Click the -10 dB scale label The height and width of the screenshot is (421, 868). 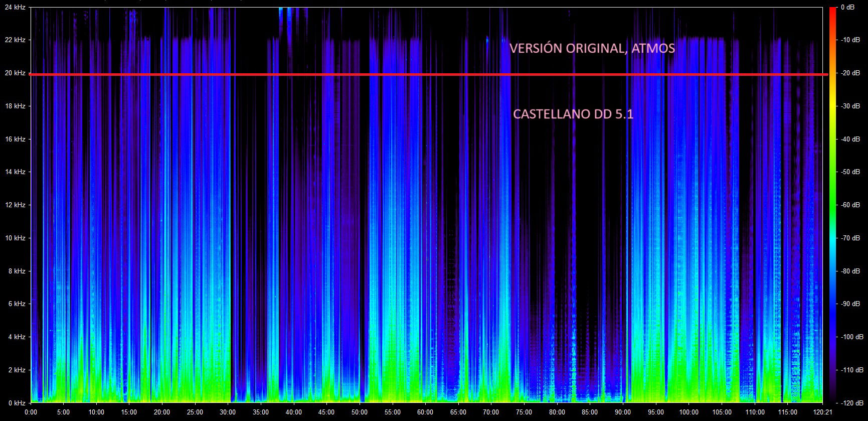[x=851, y=40]
